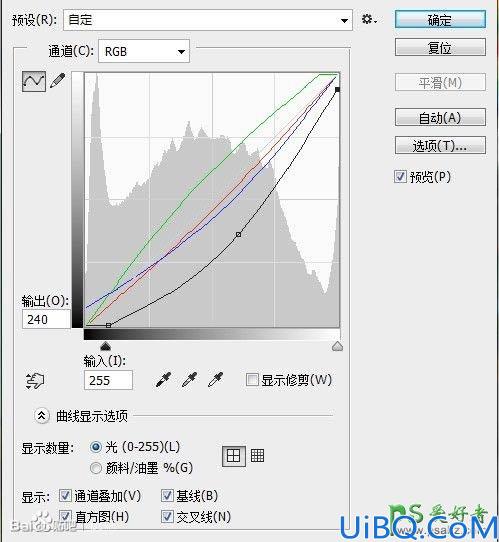Viewport: 499px width, 542px height.
Task: Enable the 显示修剪(W) checkbox
Action: [252, 380]
